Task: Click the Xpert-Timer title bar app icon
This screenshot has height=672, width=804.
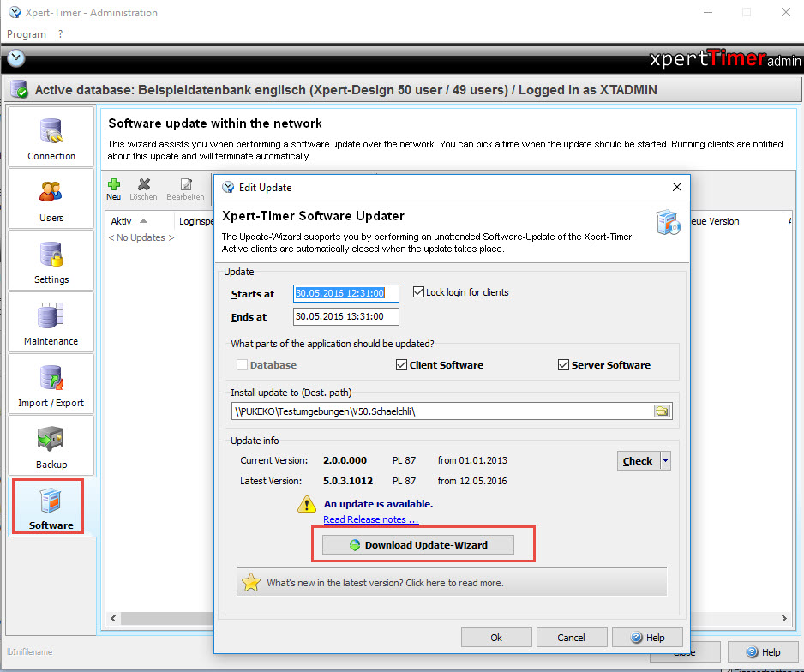Action: click(15, 12)
